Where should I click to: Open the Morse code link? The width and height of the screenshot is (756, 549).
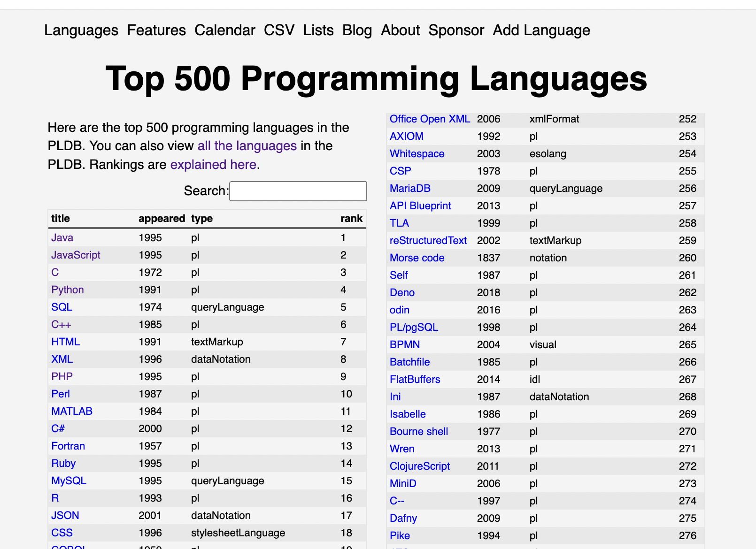(x=417, y=258)
